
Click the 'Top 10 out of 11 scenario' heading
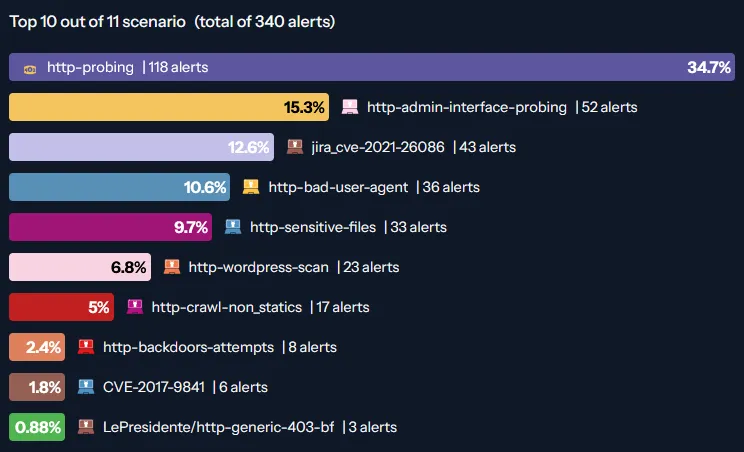click(97, 22)
